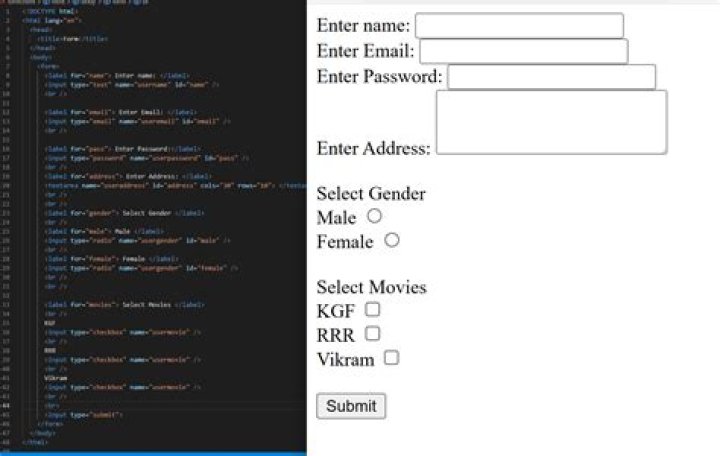This screenshot has height=456, width=720.
Task: Click the "Select Movies" label
Action: coord(371,288)
